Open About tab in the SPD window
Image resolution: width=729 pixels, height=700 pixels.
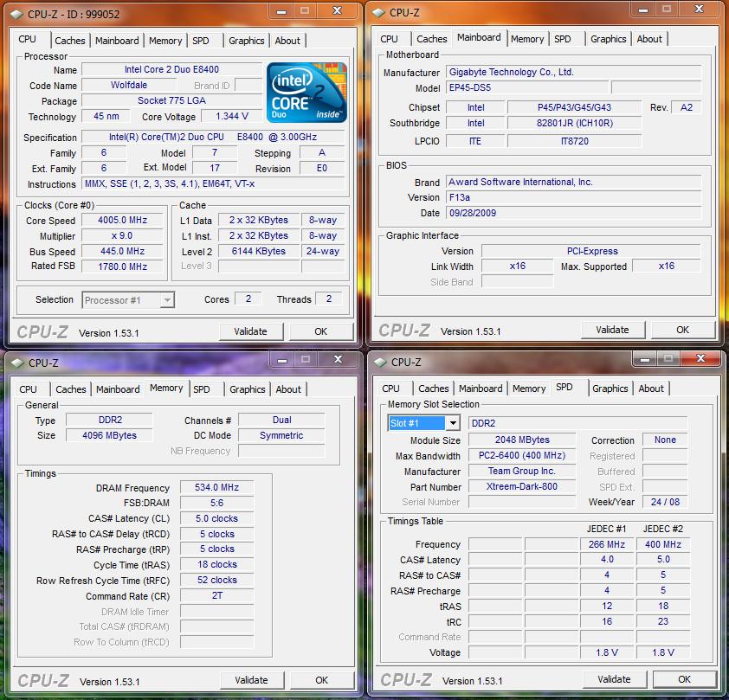(651, 389)
